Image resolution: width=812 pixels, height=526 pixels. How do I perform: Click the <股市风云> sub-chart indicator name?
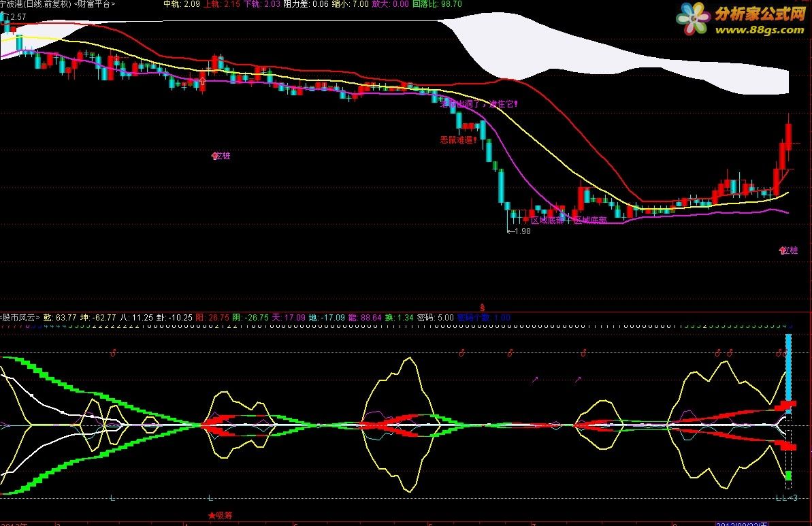[x=20, y=317]
